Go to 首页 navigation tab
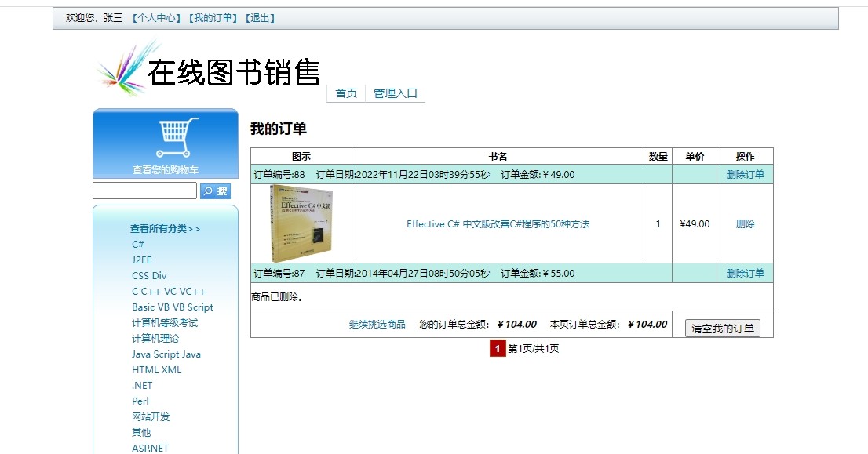The height and width of the screenshot is (454, 868). pos(346,93)
